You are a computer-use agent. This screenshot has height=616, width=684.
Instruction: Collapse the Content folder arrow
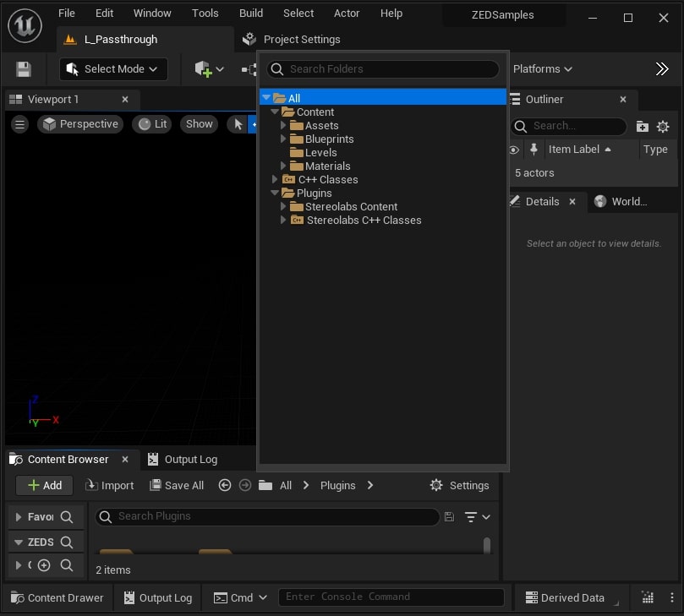(x=275, y=112)
